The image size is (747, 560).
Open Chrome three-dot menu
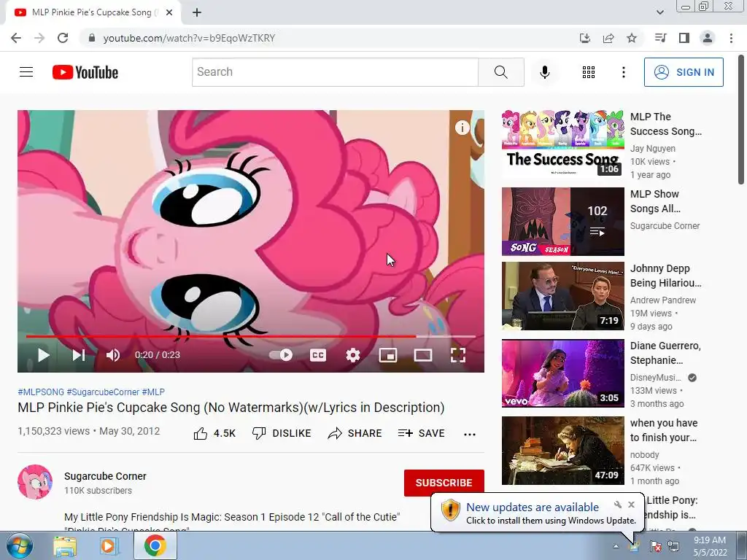731,38
